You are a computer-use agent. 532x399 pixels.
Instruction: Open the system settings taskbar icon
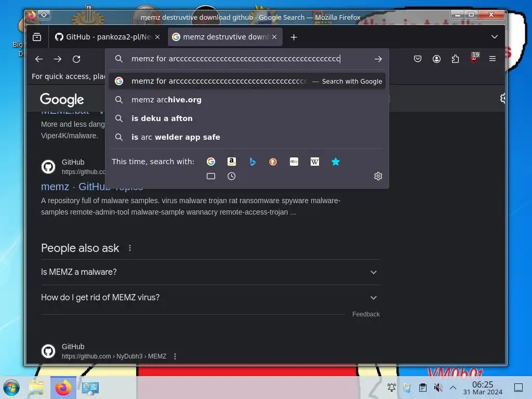coord(90,388)
